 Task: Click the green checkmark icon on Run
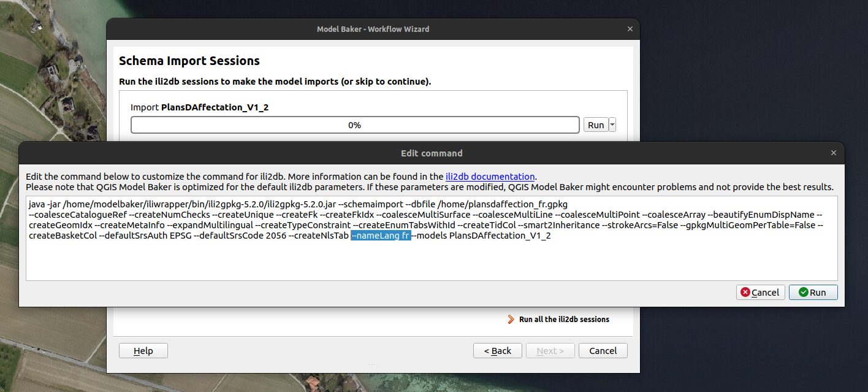click(x=803, y=293)
